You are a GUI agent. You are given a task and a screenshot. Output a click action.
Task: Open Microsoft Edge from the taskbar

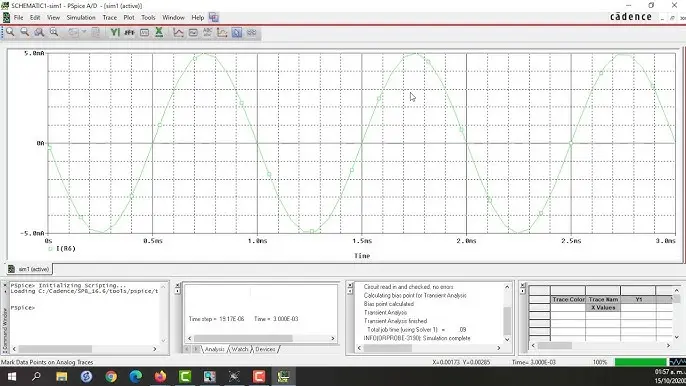136,376
